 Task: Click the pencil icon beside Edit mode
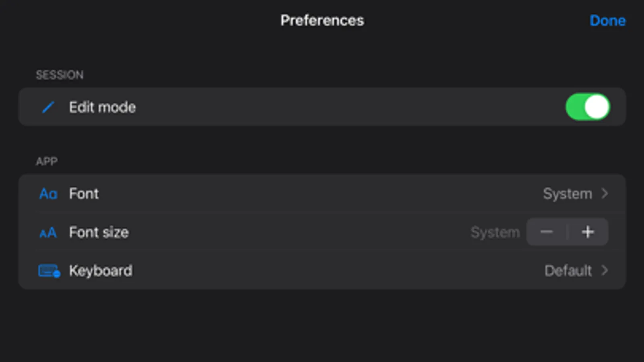click(x=48, y=107)
